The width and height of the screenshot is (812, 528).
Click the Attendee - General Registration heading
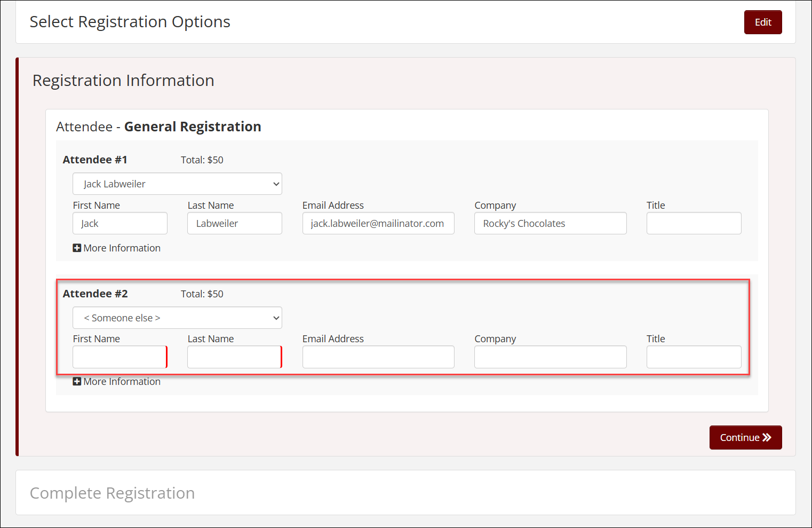(158, 127)
